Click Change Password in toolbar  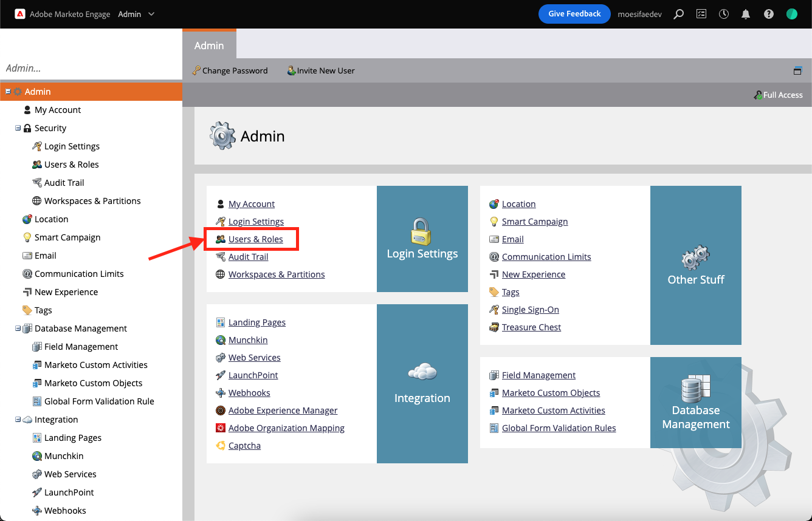[x=230, y=70]
